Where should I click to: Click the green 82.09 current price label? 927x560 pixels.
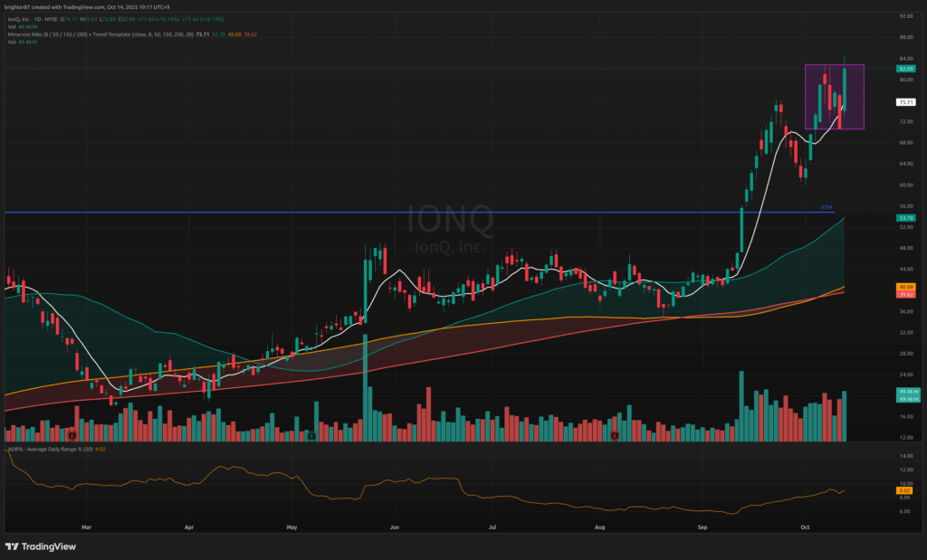904,69
